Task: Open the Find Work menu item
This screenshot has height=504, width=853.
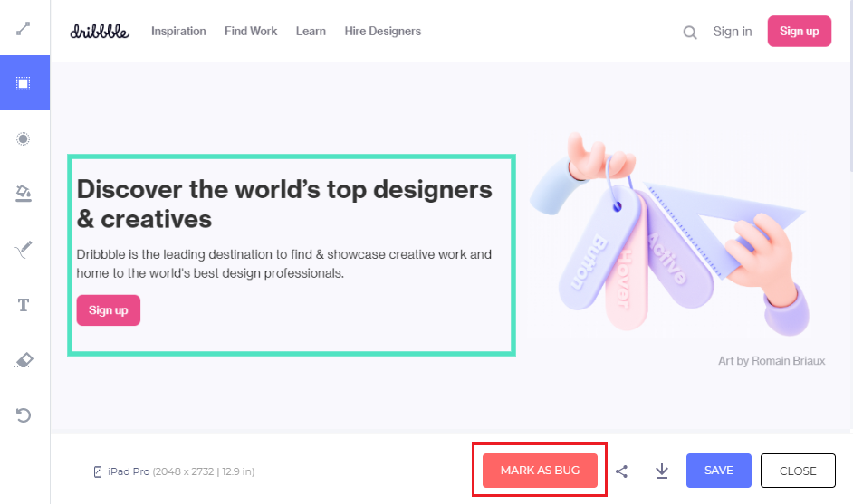Action: (251, 31)
